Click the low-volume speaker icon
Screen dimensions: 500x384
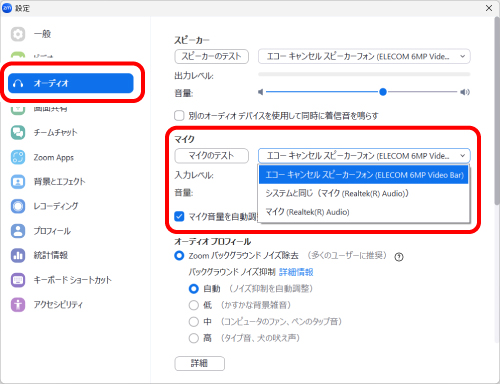click(x=261, y=92)
